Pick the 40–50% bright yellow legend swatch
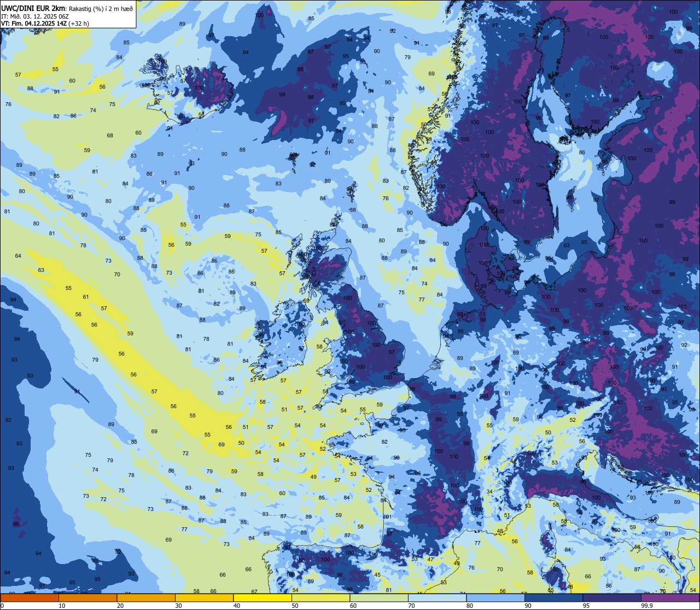 click(x=262, y=597)
